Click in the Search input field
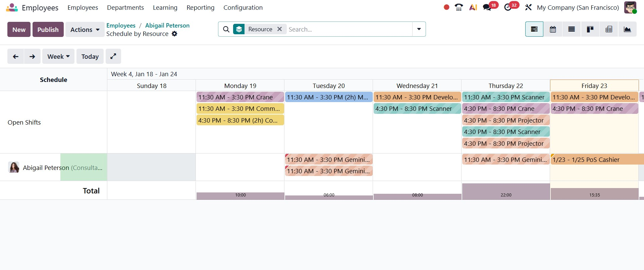 [x=349, y=29]
